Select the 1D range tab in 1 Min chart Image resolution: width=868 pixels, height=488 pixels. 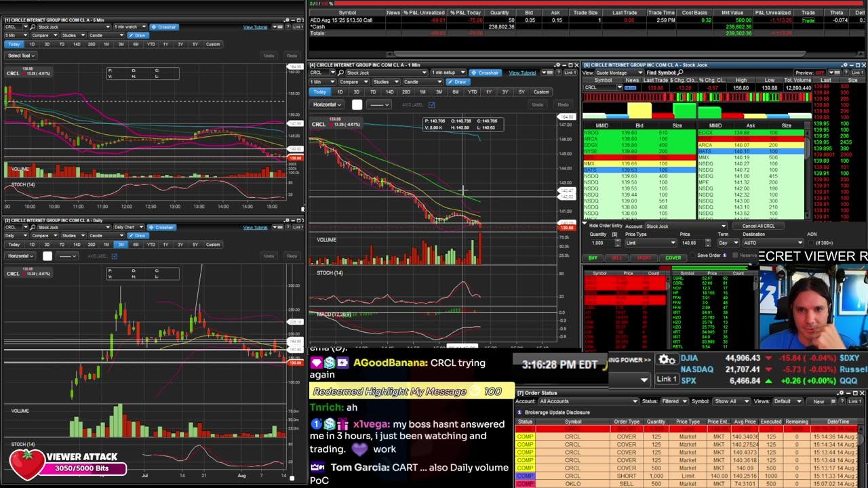pos(340,92)
